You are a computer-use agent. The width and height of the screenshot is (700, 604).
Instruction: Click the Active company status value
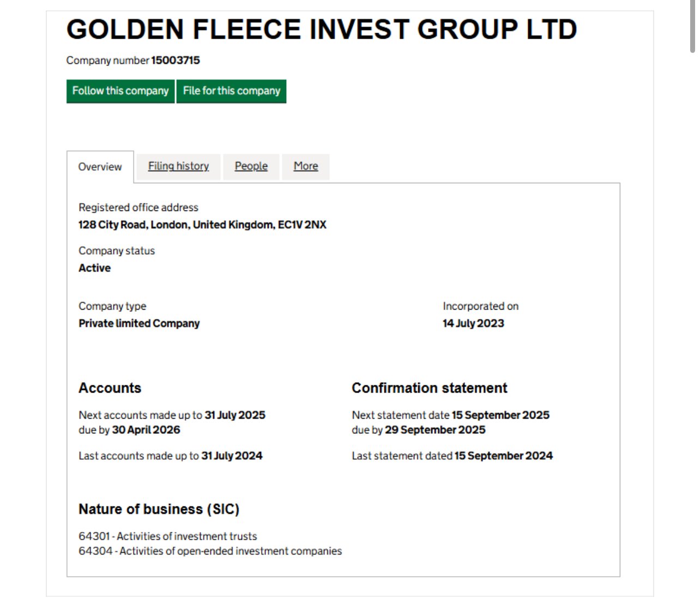coord(94,268)
